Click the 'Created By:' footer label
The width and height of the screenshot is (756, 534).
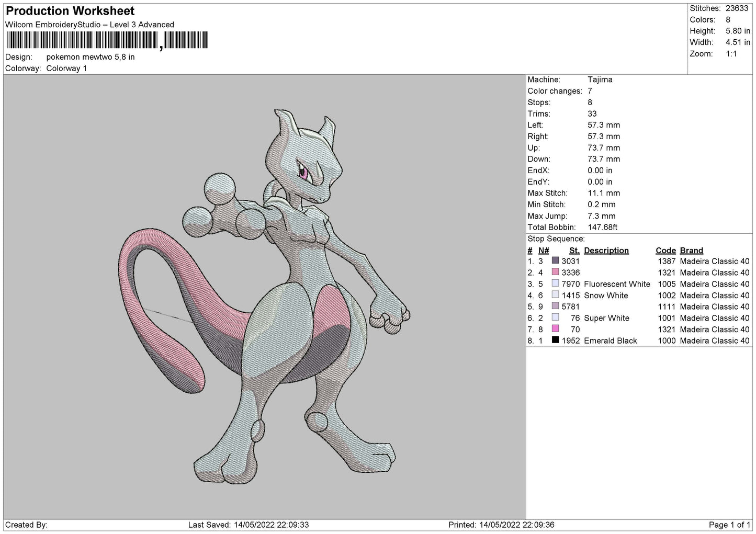(x=27, y=525)
